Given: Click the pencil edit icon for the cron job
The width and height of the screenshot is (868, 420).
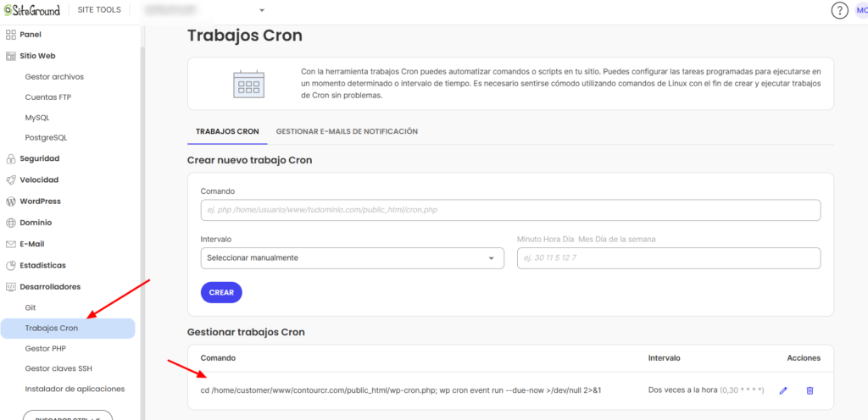Looking at the screenshot, I should [783, 390].
